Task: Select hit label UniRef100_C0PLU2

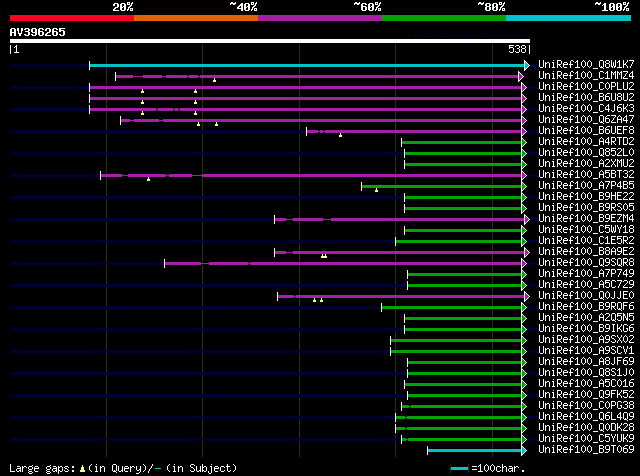Action: tap(586, 87)
